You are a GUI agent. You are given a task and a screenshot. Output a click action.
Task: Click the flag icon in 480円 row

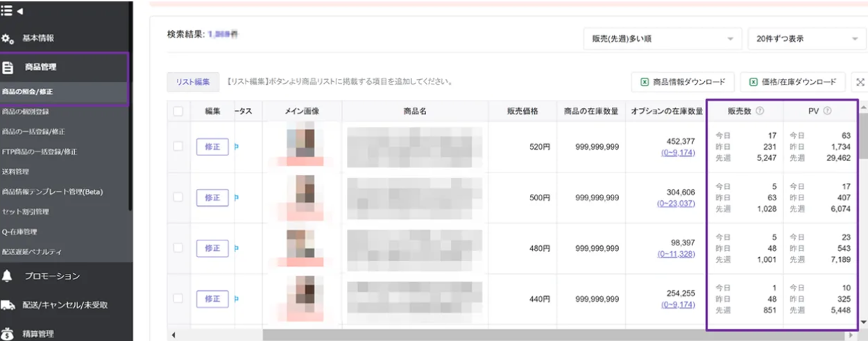[237, 247]
